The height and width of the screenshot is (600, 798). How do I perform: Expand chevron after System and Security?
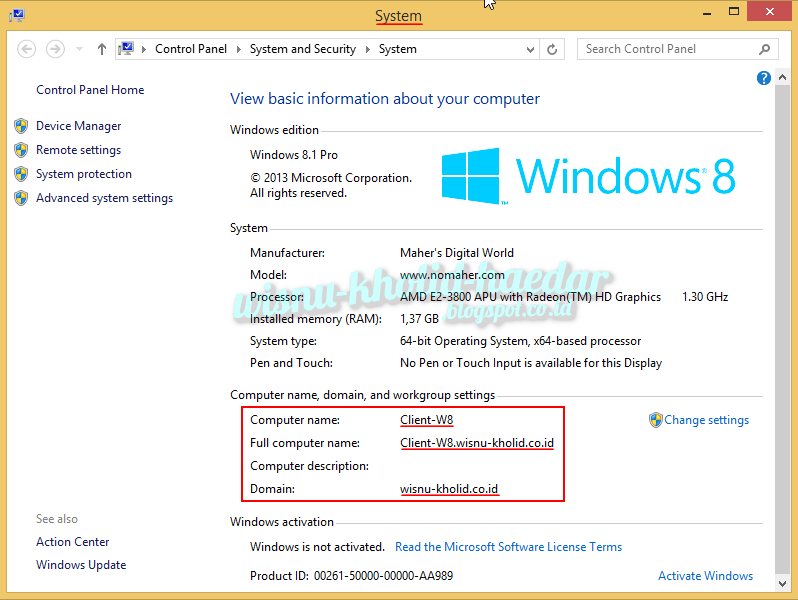[367, 49]
